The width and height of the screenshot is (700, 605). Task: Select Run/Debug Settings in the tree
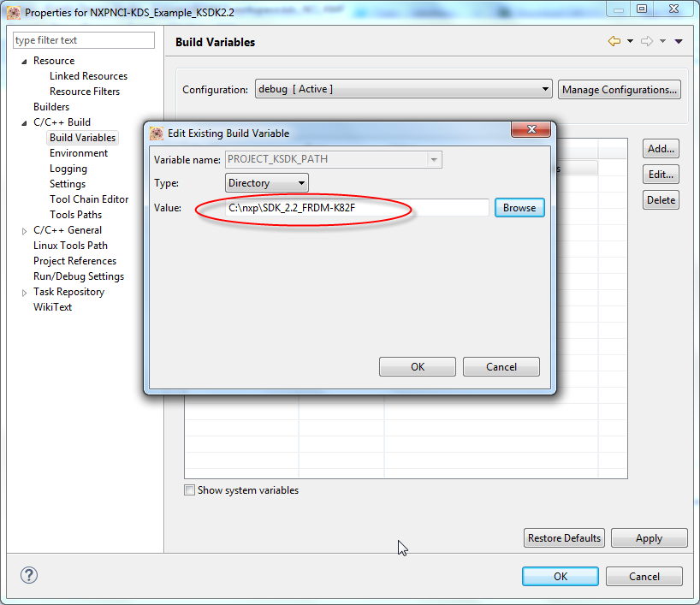(x=79, y=276)
